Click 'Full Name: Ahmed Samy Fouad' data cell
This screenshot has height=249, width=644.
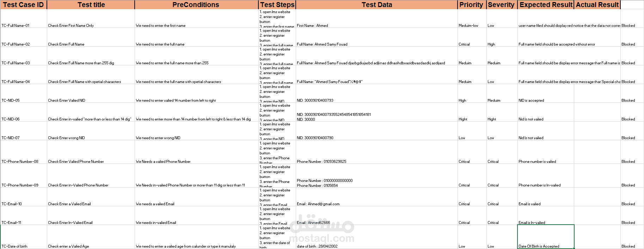click(376, 37)
